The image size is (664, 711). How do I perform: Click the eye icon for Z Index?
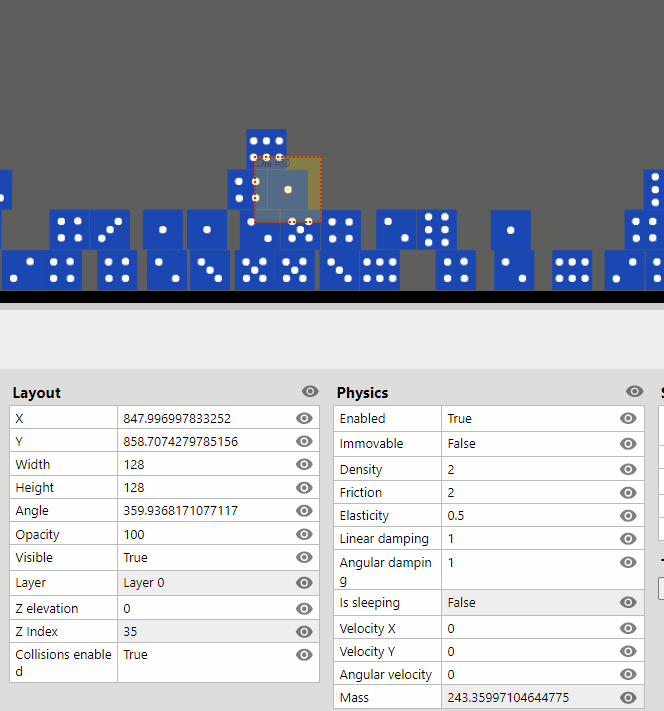click(304, 632)
